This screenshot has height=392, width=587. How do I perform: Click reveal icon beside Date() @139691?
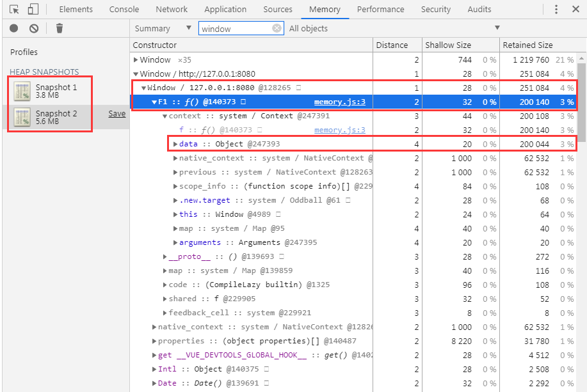coord(266,383)
